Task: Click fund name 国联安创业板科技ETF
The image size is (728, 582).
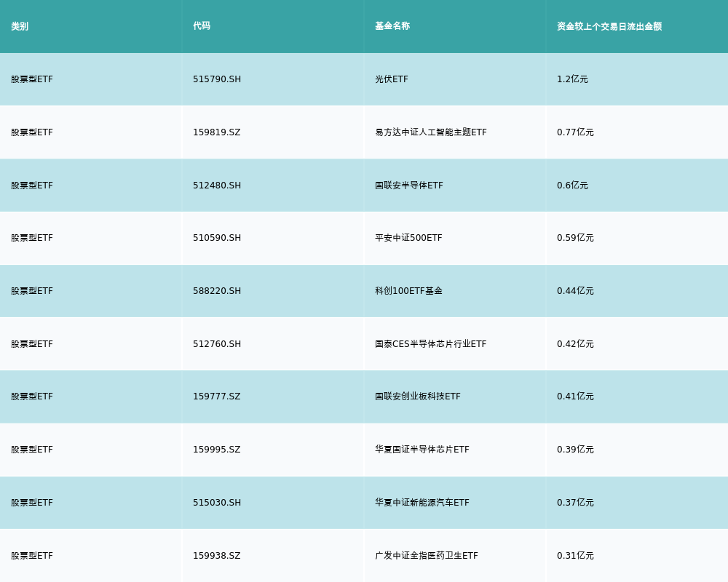Action: click(x=418, y=396)
